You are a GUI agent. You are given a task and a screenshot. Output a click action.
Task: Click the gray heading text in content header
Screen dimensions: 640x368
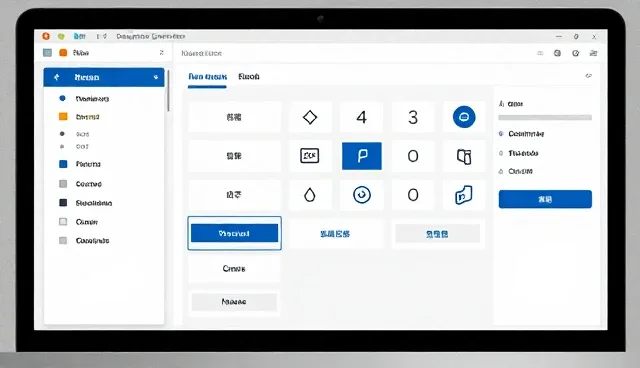coord(201,53)
